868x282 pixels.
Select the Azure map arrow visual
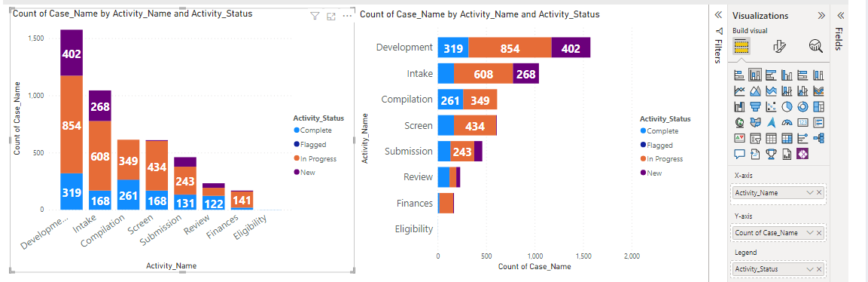tap(770, 122)
